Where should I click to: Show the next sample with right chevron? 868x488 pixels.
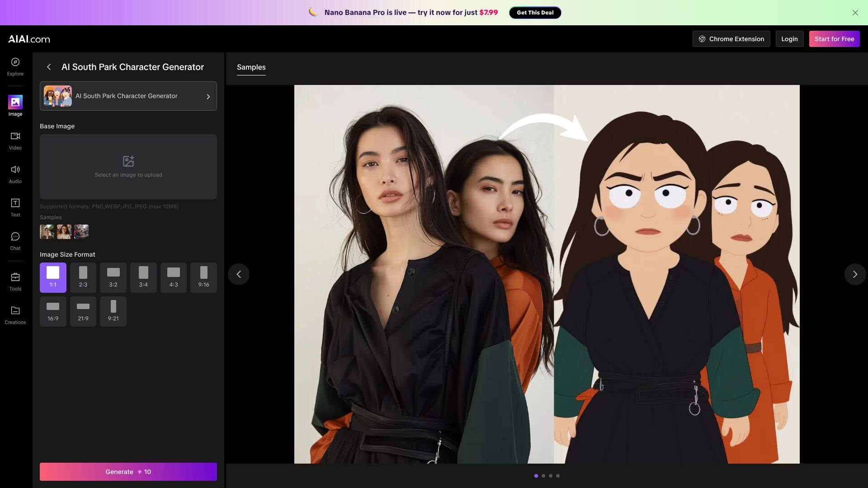[854, 274]
